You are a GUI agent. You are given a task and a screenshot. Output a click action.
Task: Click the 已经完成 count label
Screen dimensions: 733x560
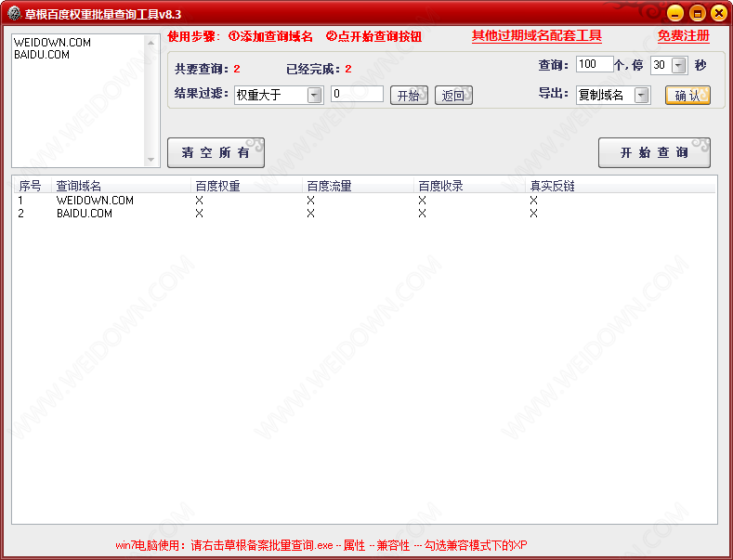pyautogui.click(x=319, y=69)
